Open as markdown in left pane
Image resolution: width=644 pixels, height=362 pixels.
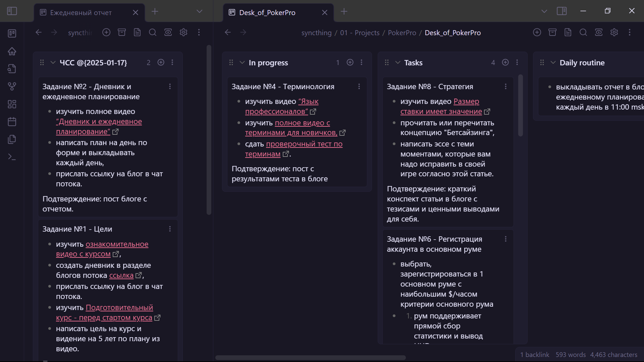(x=137, y=32)
